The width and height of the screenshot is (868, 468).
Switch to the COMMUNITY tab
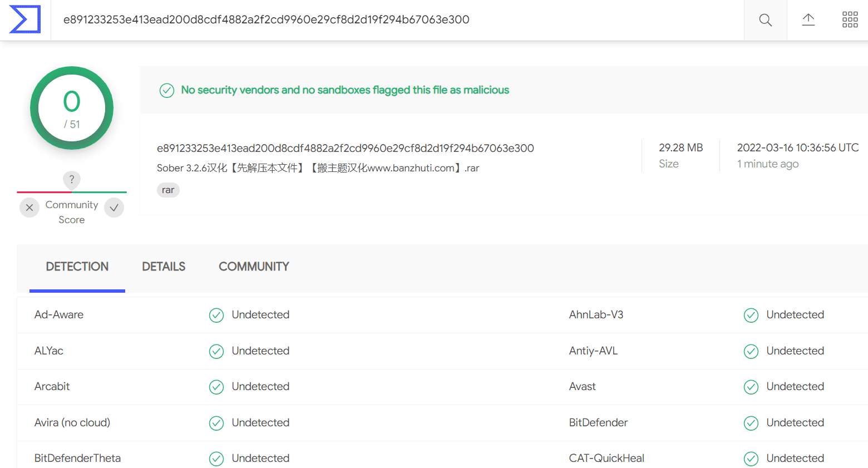[x=254, y=267]
